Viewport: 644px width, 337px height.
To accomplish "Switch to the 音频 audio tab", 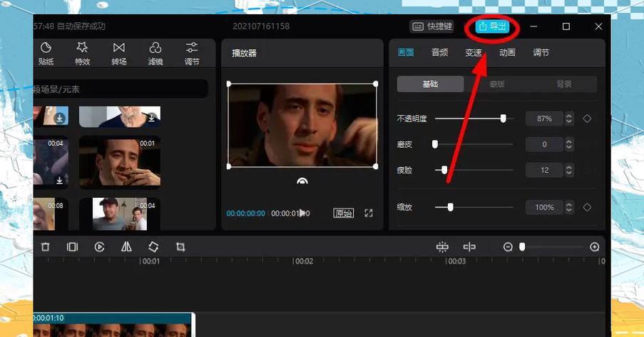I will (x=439, y=53).
